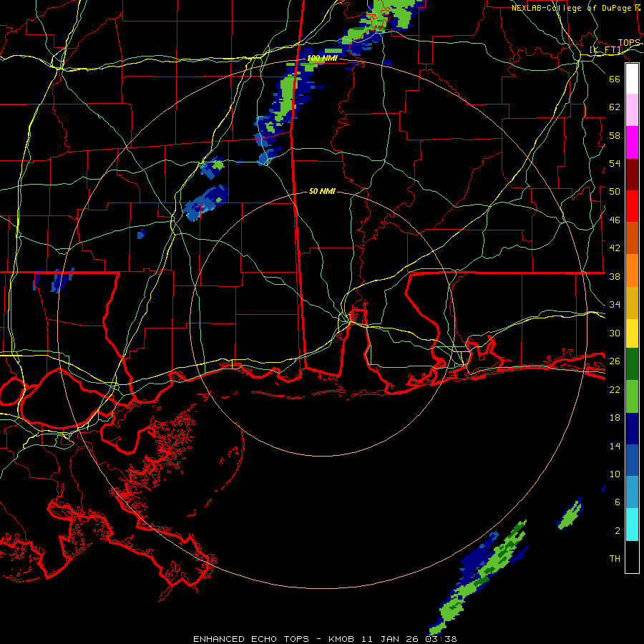The image size is (644, 644).
Task: Click the "10" legend value
Action: pos(615,474)
